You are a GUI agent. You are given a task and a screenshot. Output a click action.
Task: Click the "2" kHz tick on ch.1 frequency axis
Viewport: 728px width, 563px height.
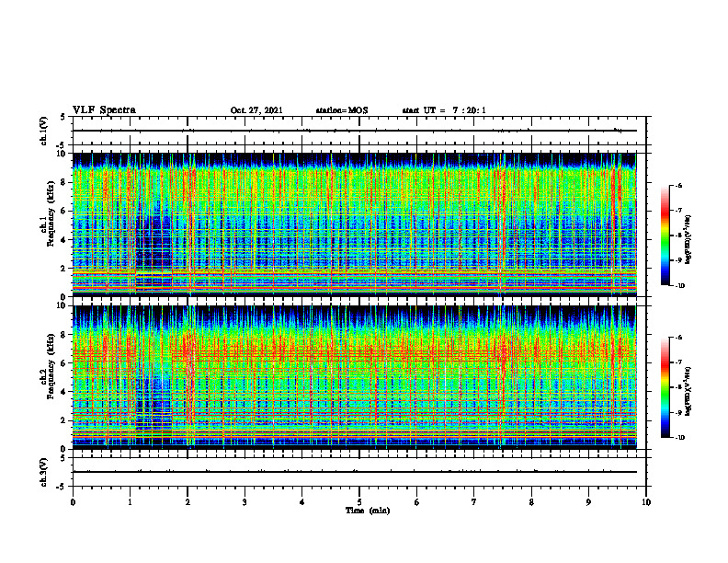coord(64,269)
